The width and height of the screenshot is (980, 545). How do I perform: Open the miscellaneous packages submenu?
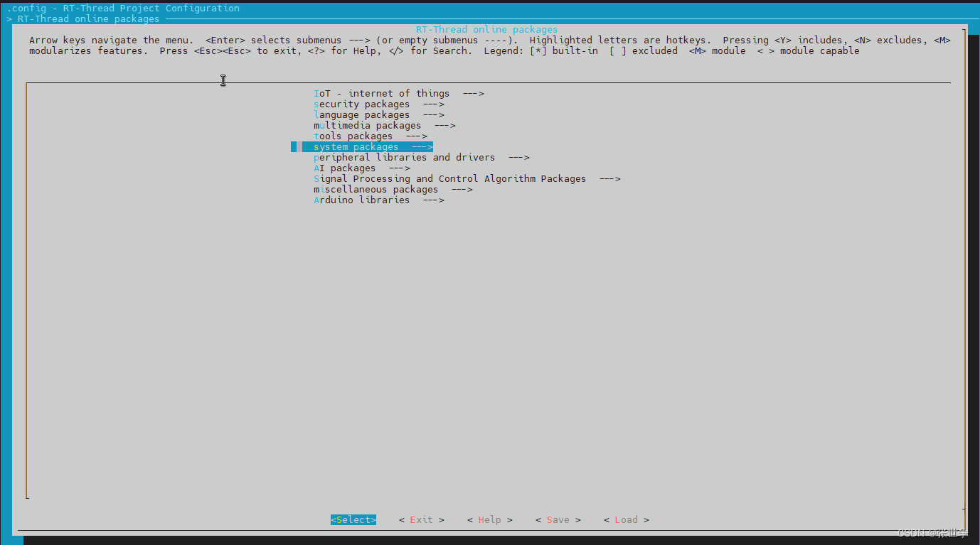(x=393, y=189)
